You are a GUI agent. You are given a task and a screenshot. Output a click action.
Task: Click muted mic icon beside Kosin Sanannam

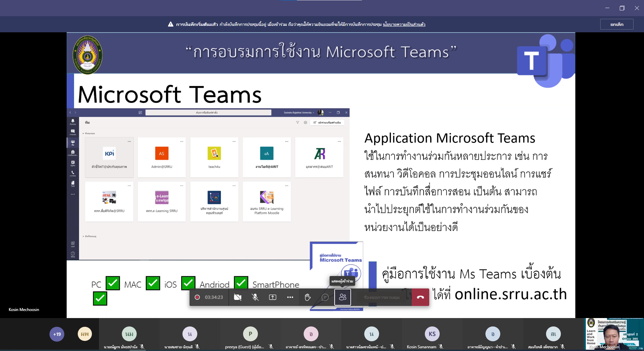[441, 347]
